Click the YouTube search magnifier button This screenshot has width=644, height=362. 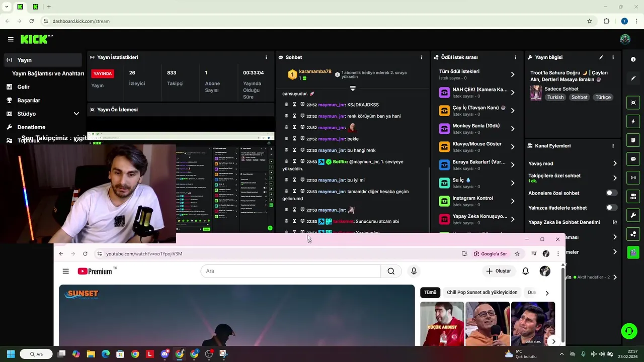pyautogui.click(x=391, y=271)
